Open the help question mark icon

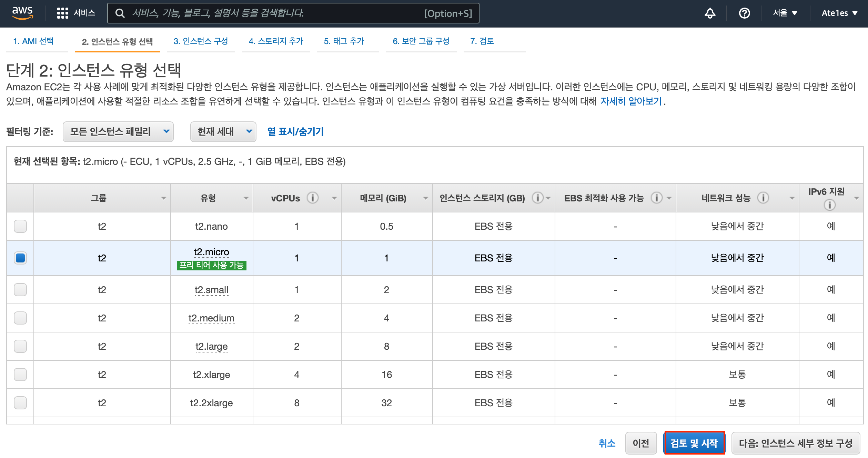(744, 13)
